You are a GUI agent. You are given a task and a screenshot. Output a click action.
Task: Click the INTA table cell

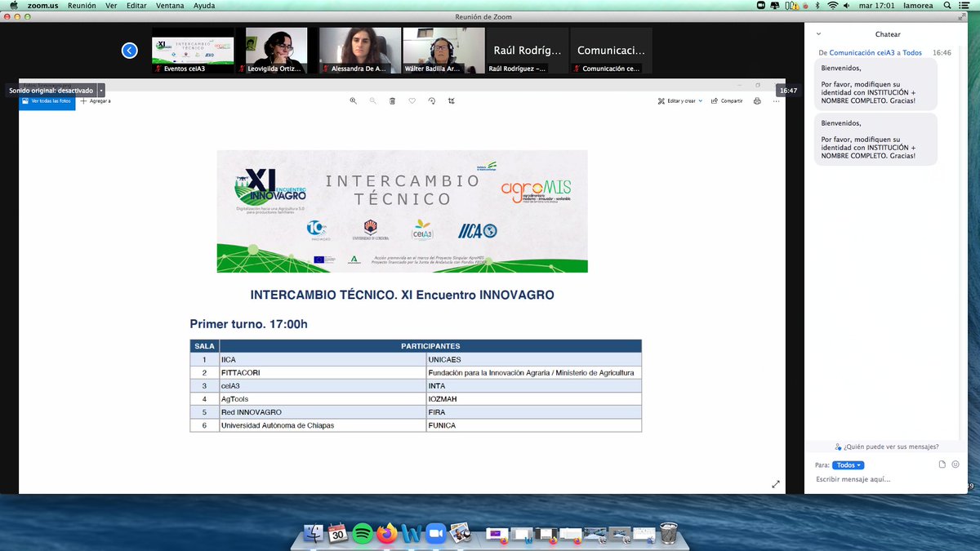pyautogui.click(x=534, y=385)
